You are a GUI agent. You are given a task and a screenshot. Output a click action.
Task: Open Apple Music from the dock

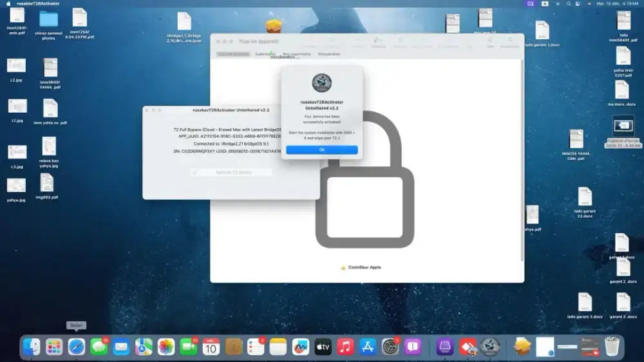point(346,347)
